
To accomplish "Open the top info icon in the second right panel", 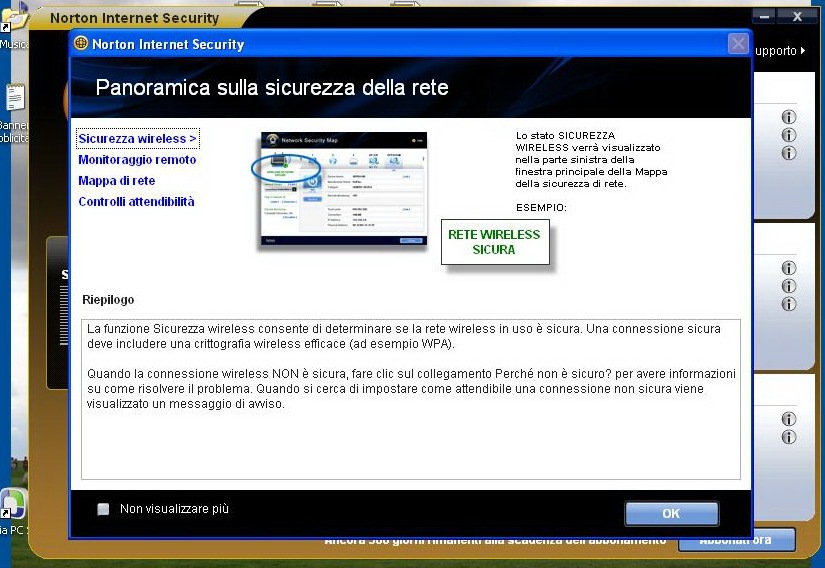I will (x=789, y=268).
